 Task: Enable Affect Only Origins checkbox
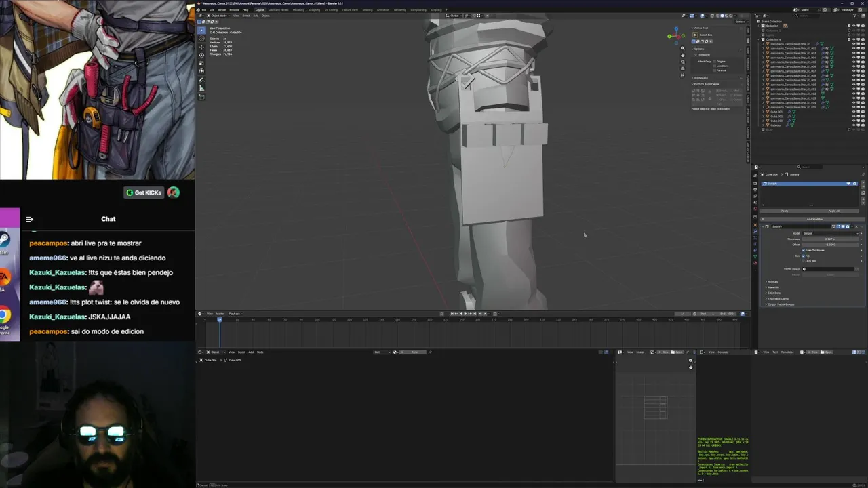coord(715,61)
